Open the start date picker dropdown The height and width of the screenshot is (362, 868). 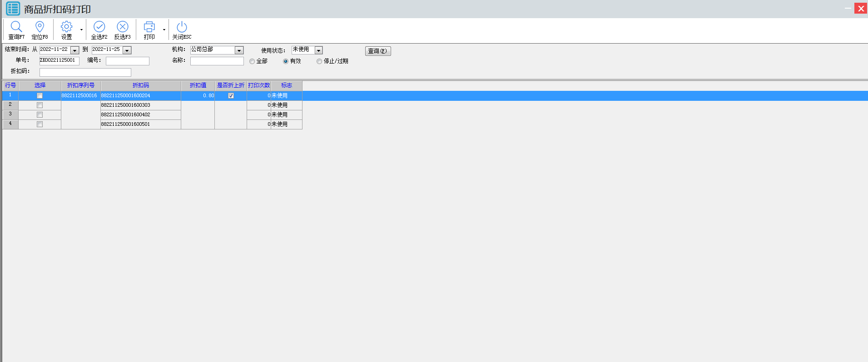75,50
